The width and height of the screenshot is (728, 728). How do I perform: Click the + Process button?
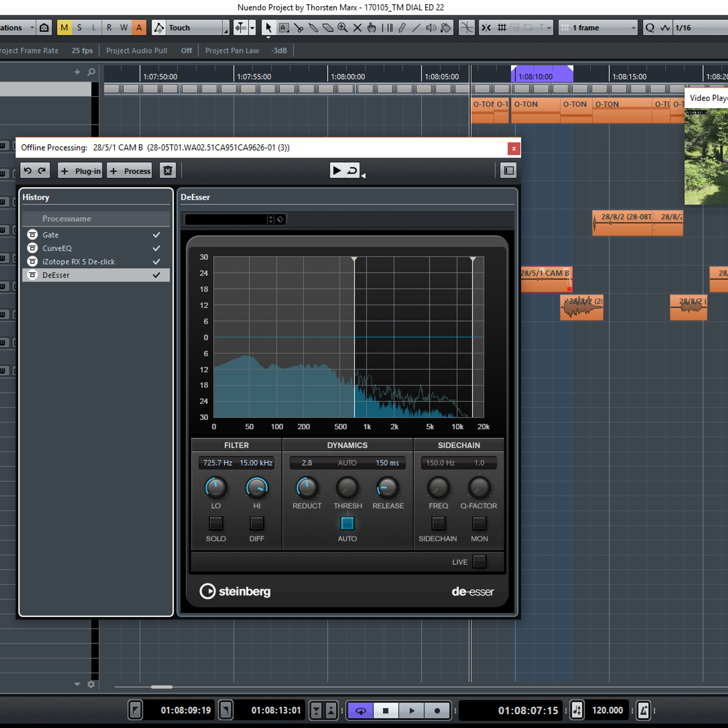(x=130, y=171)
